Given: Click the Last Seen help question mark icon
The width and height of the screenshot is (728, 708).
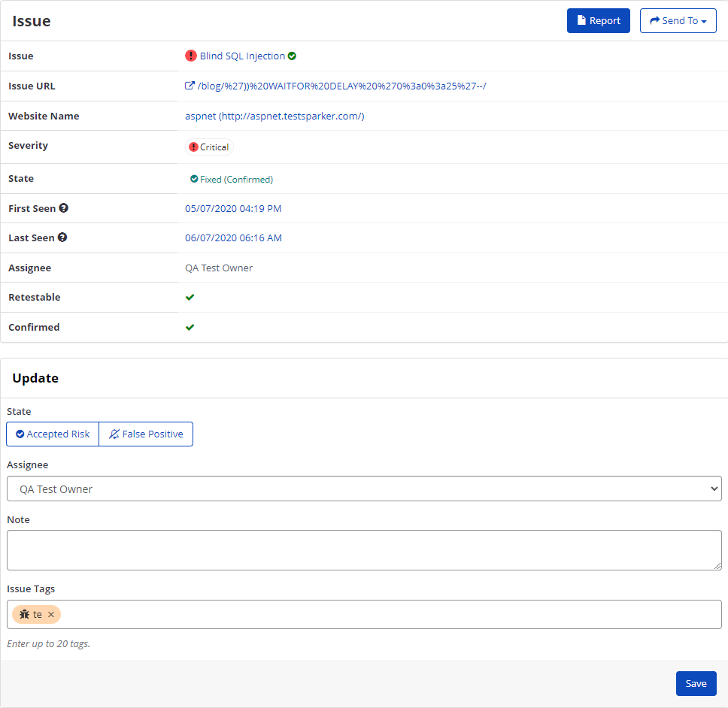Looking at the screenshot, I should click(61, 237).
